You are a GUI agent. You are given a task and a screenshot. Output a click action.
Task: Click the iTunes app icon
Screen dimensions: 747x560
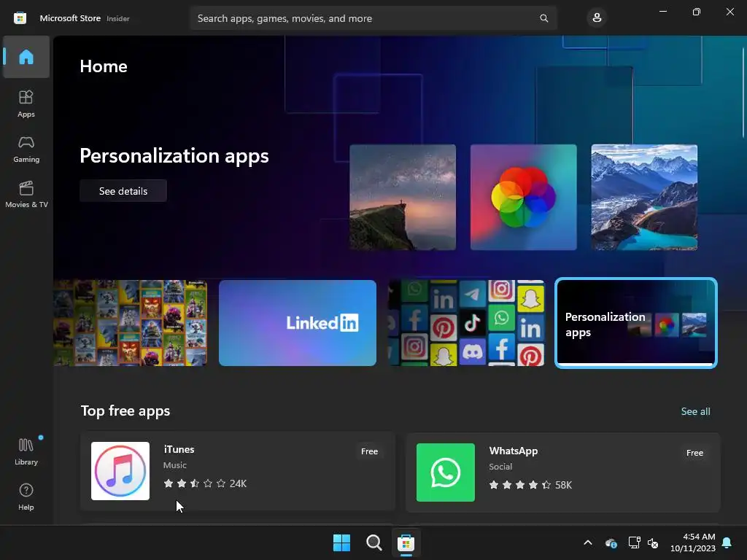(120, 471)
